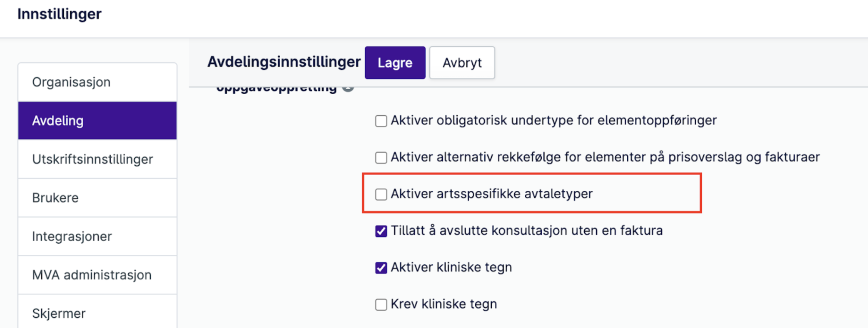The image size is (868, 328).
Task: Uncheck Tillatt å avslutte konsultasjon uten faktura
Action: tap(381, 231)
